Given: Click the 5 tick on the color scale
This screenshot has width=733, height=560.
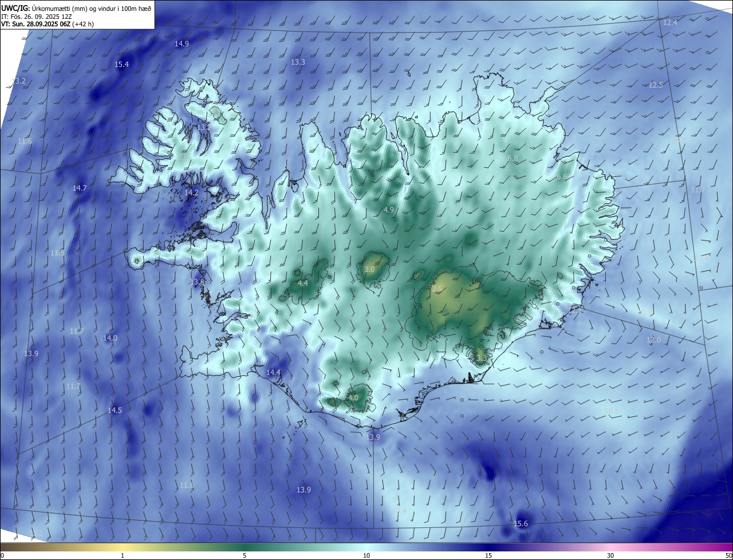Looking at the screenshot, I should 245,555.
